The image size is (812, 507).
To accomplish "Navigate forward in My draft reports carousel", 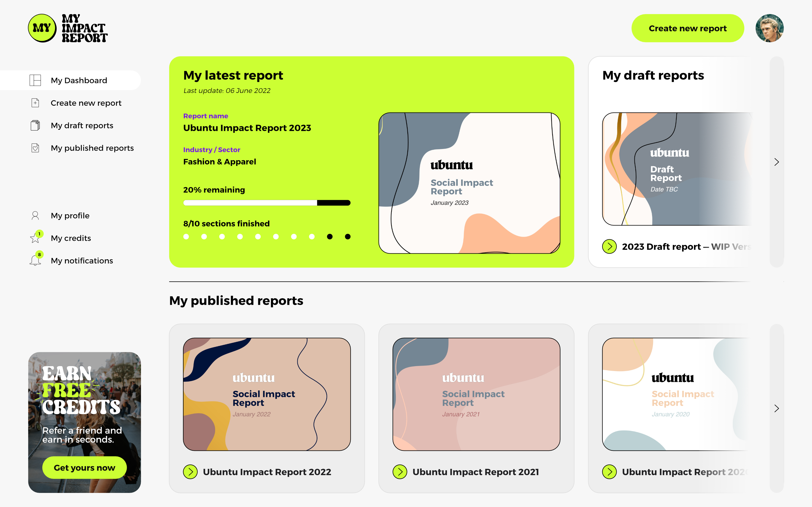I will point(776,162).
